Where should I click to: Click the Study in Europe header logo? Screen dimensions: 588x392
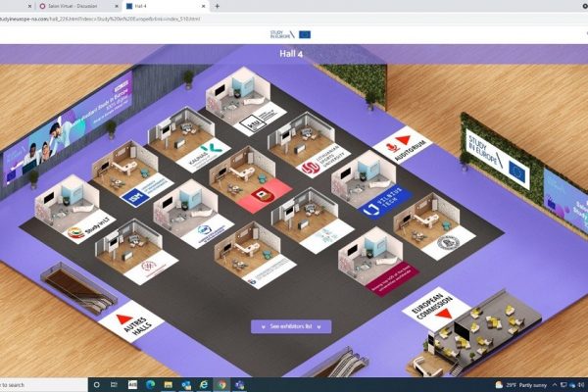coord(282,34)
